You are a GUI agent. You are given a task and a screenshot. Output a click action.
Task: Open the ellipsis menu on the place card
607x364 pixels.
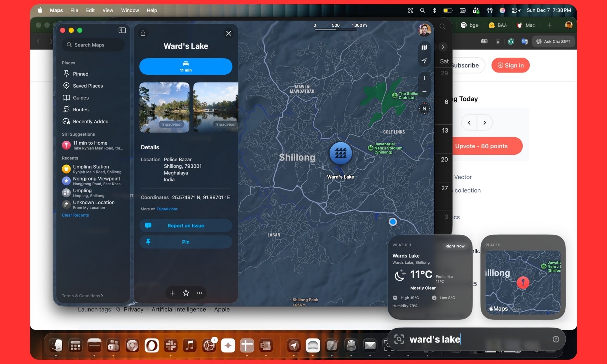click(x=199, y=293)
